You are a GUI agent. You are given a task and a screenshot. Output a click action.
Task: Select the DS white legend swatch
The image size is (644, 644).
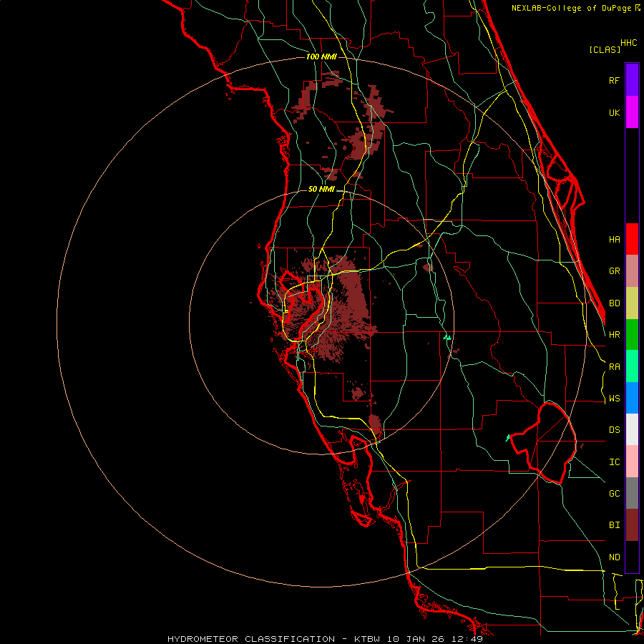tap(632, 429)
